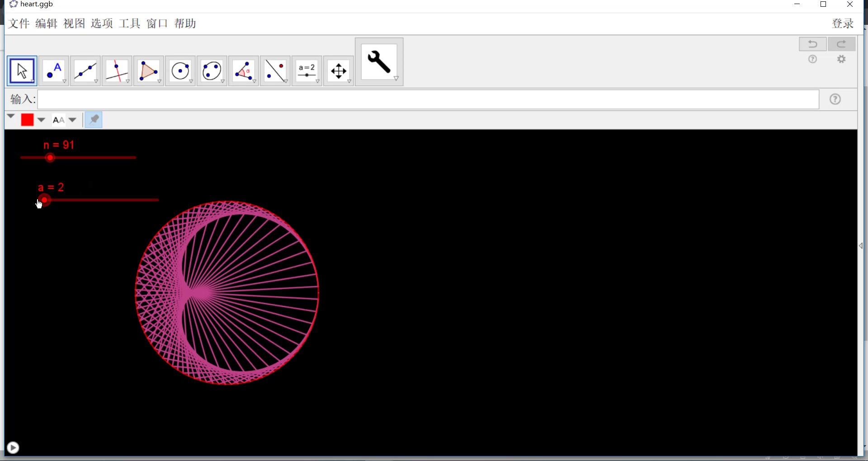868x461 pixels.
Task: Expand the Circle tool dropdown triangle
Action: tap(191, 81)
